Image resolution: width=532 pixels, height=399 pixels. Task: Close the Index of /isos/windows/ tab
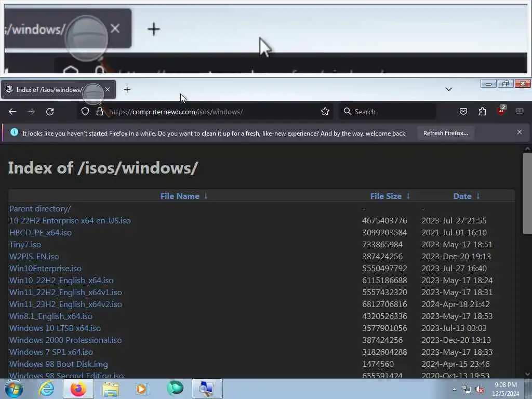108,89
